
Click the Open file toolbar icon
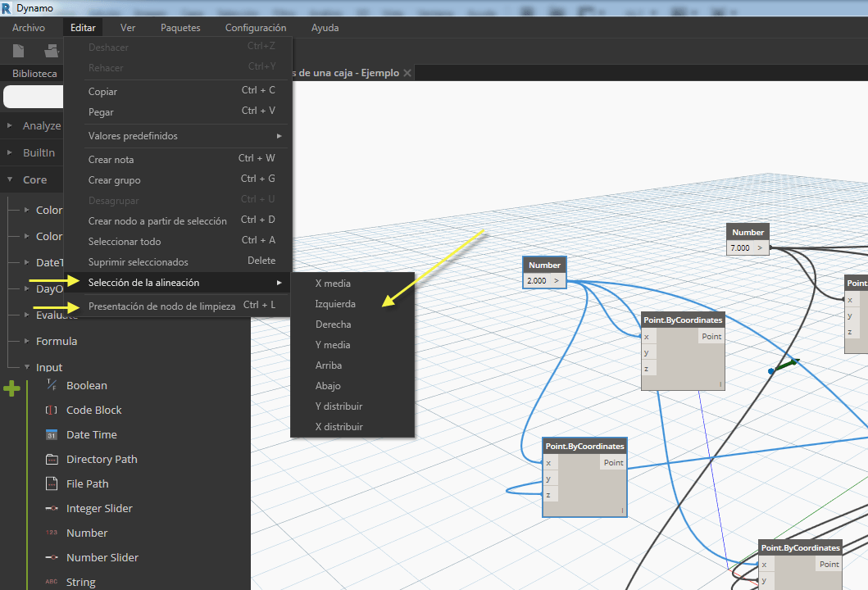[51, 51]
